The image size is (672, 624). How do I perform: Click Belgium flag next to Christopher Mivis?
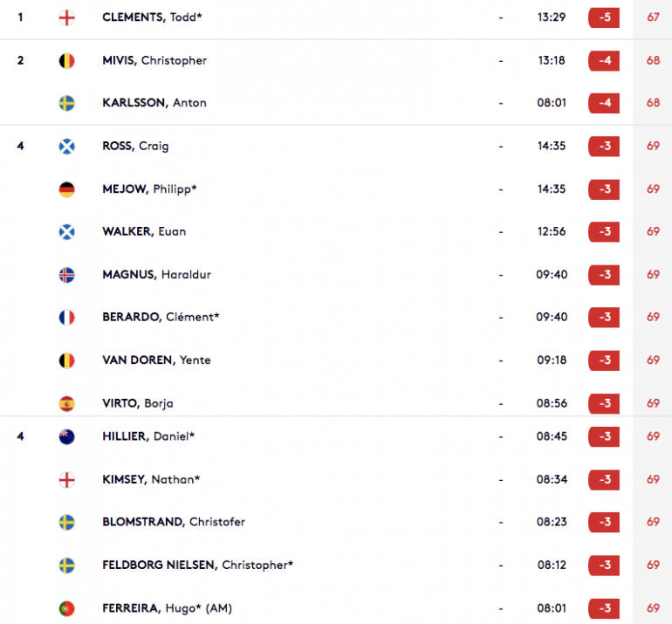click(x=66, y=61)
